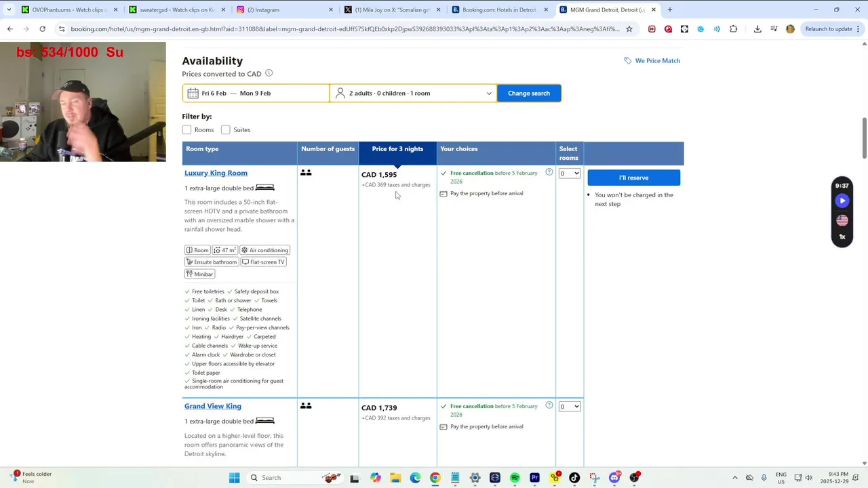The width and height of the screenshot is (868, 488).
Task: Click the Fri 6 Feb — Mon 9 Feb date field
Action: 256,93
